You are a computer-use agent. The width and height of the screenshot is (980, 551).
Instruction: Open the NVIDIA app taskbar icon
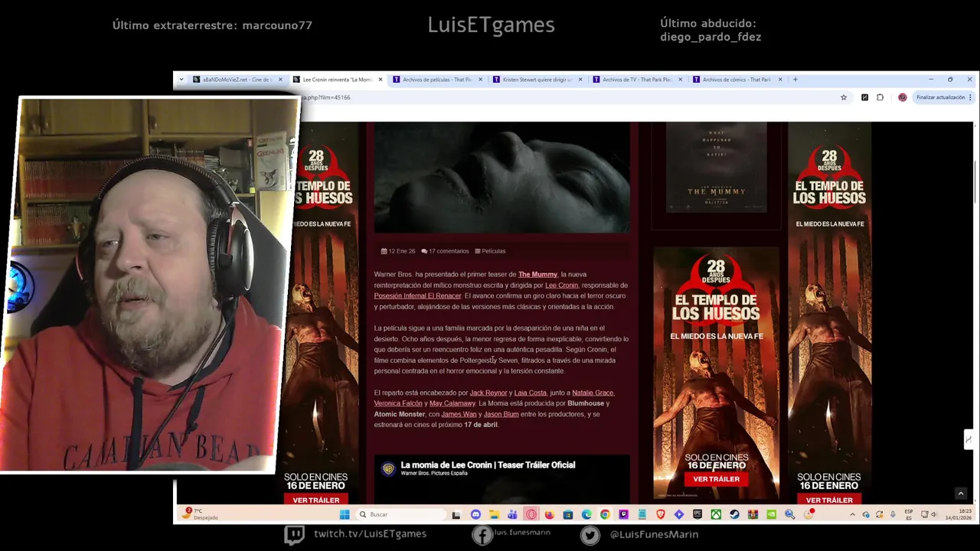(772, 514)
